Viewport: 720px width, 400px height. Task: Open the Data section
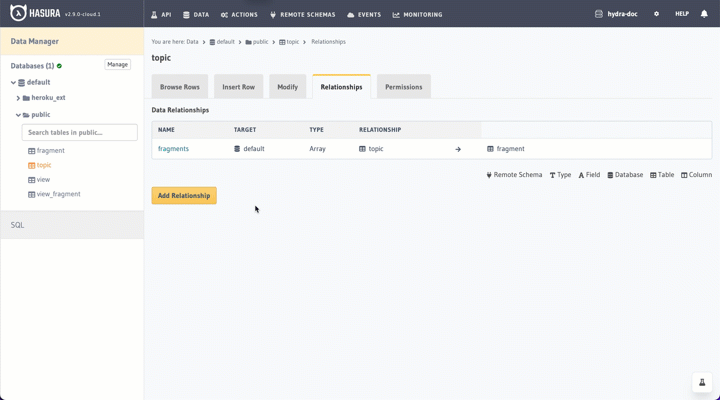pyautogui.click(x=196, y=15)
